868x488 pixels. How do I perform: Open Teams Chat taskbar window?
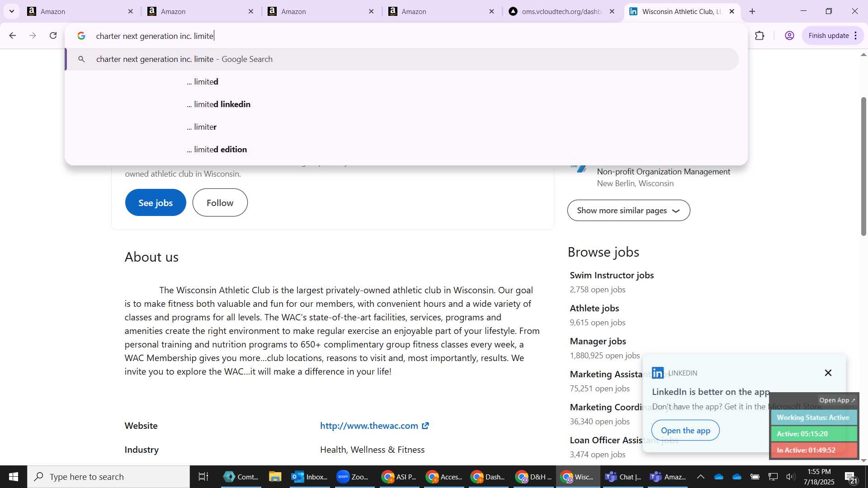(x=623, y=477)
